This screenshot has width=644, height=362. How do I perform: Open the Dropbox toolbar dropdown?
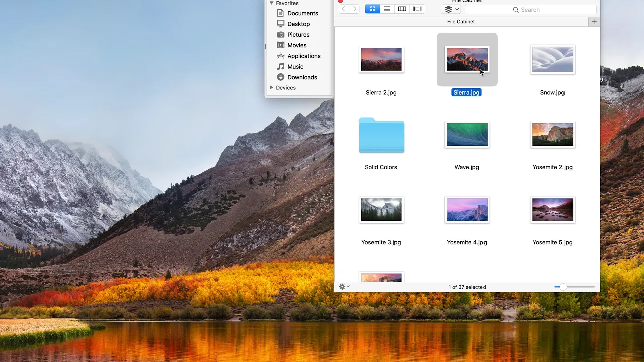(451, 9)
